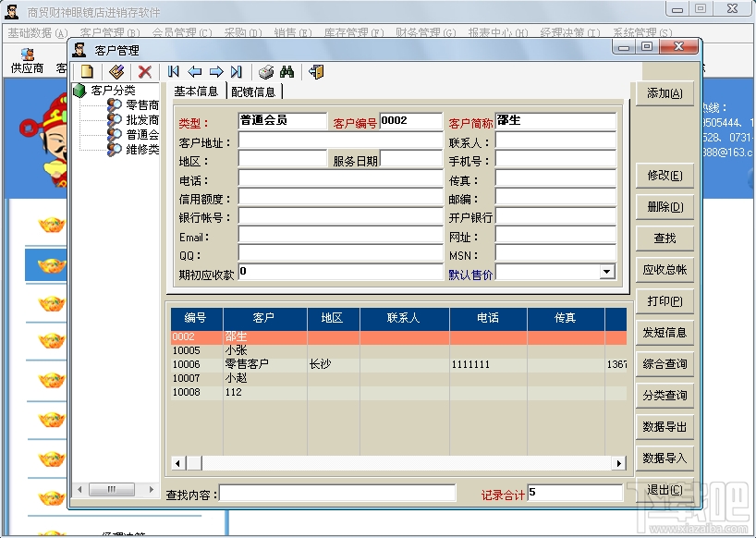
Task: Click the 手机号 input field
Action: point(555,160)
